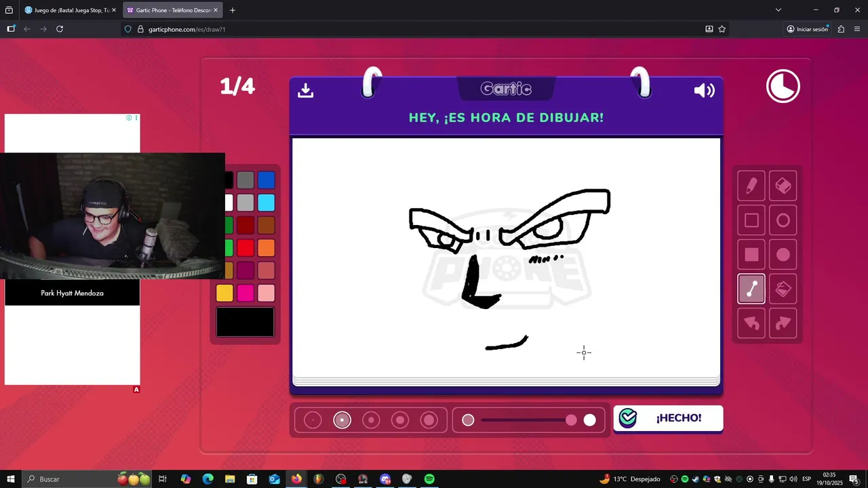Pick the cyan color swatch

pyautogui.click(x=267, y=203)
